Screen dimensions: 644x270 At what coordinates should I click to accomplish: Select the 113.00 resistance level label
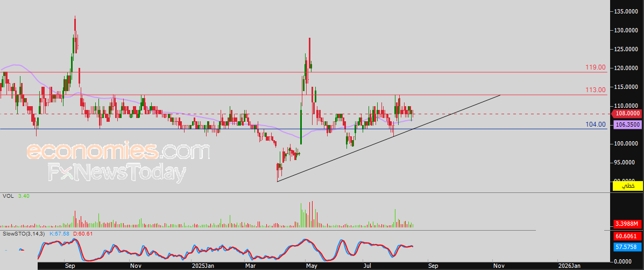pyautogui.click(x=595, y=90)
